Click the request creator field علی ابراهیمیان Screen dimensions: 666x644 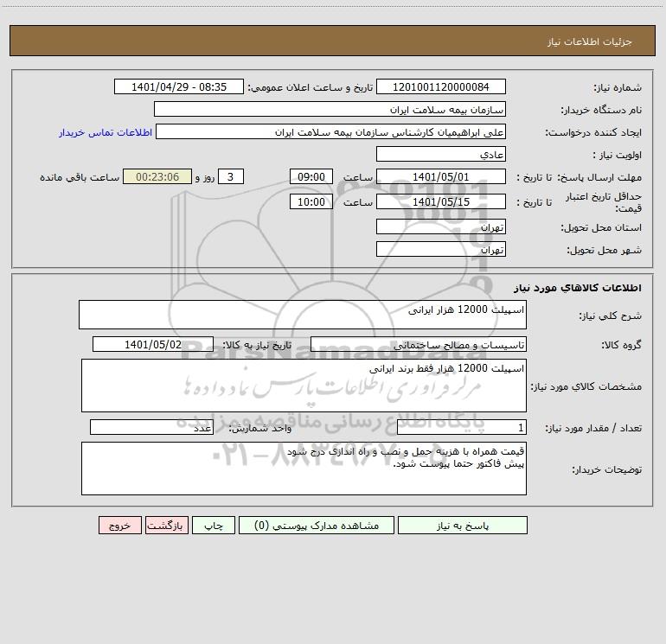click(330, 131)
